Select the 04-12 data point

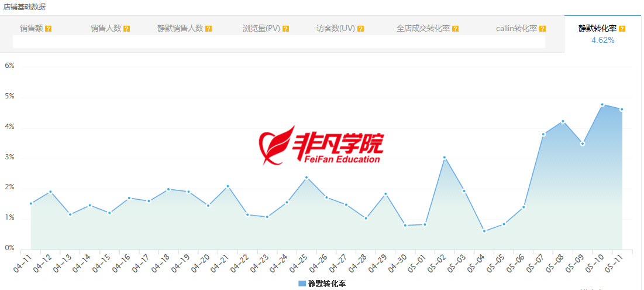(50, 192)
